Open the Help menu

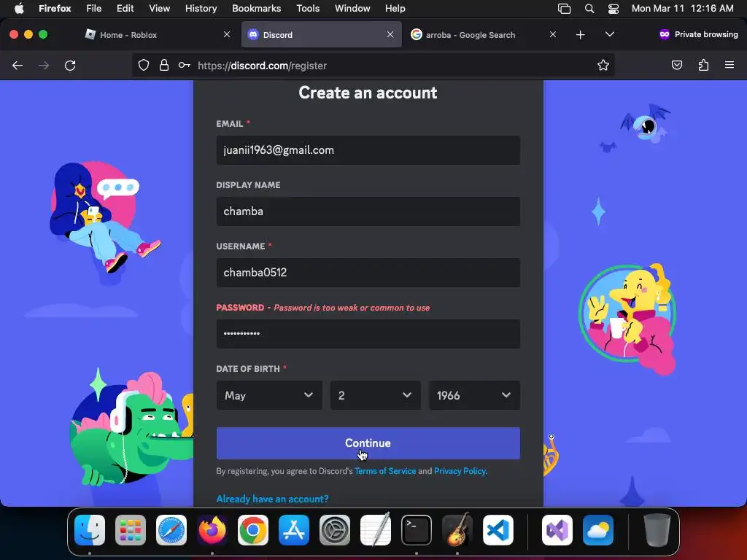pos(395,8)
